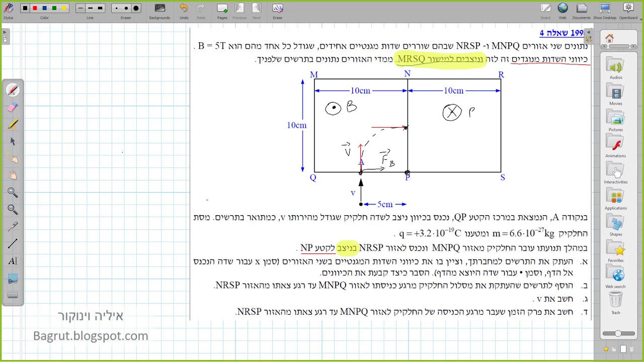Open the Backgrounds chooser
This screenshot has width=644, height=362.
point(159,11)
